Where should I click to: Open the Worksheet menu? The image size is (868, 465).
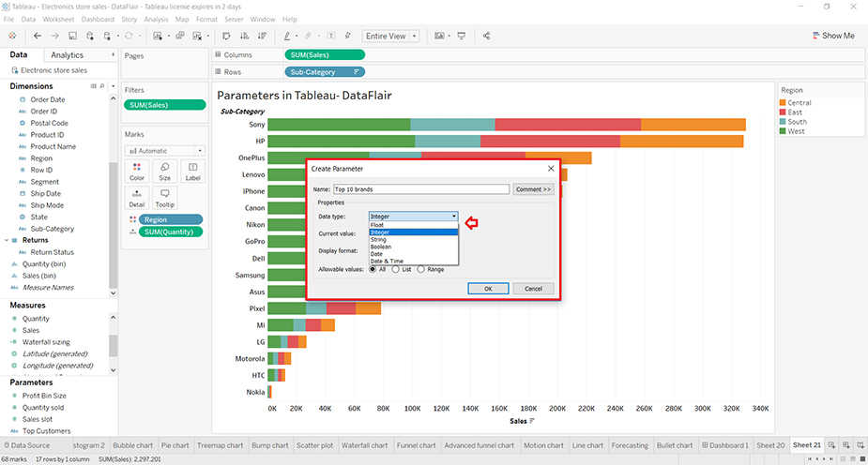[58, 20]
